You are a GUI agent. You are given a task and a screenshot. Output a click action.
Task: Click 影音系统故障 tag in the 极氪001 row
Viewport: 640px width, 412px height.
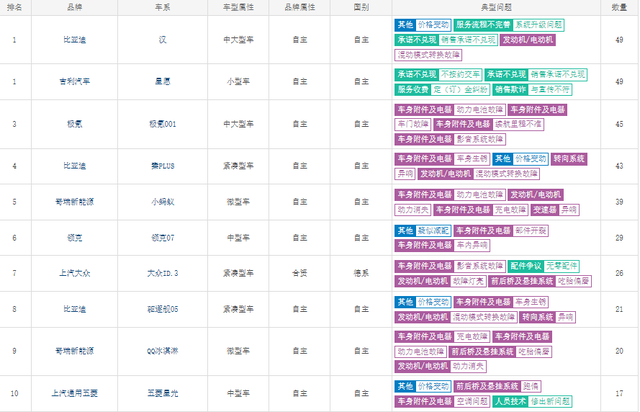[480, 139]
